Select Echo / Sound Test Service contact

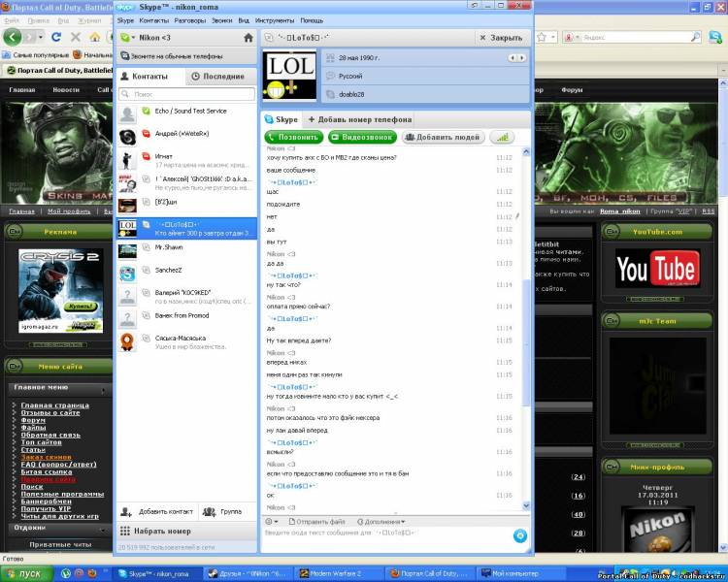click(x=186, y=113)
